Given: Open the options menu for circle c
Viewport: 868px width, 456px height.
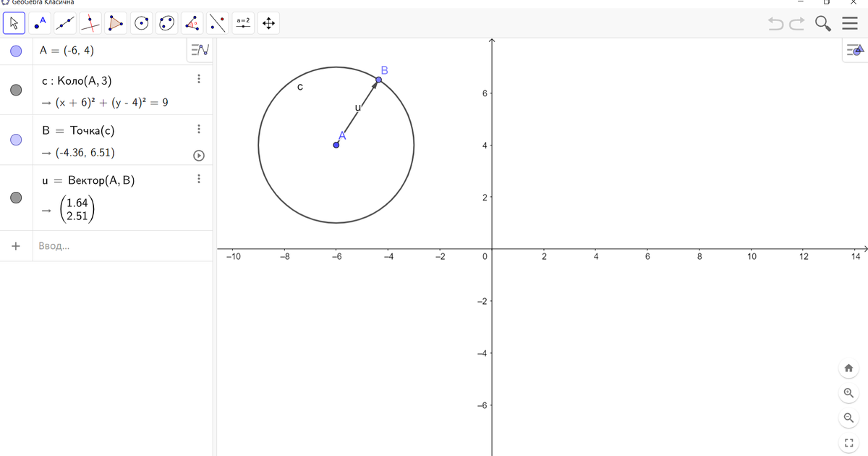Looking at the screenshot, I should tap(198, 79).
